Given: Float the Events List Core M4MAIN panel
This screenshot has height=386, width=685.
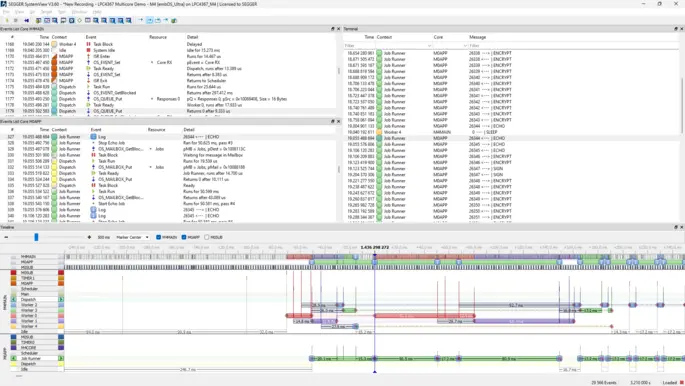Looking at the screenshot, I should coord(332,29).
